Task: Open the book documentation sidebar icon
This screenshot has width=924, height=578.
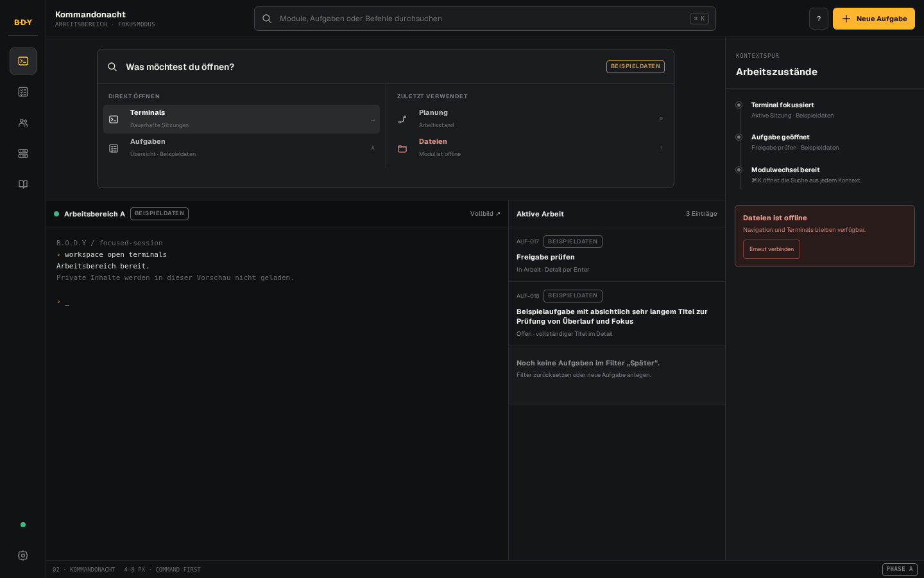Action: tap(23, 184)
